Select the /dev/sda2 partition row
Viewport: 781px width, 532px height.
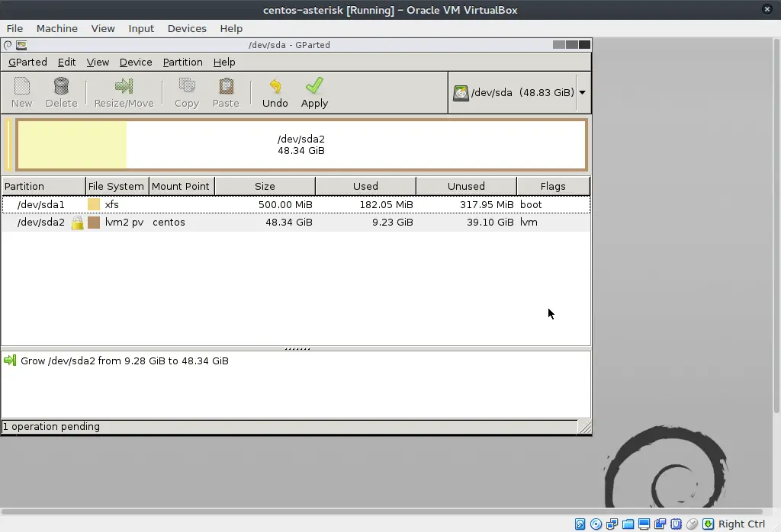[x=296, y=223]
